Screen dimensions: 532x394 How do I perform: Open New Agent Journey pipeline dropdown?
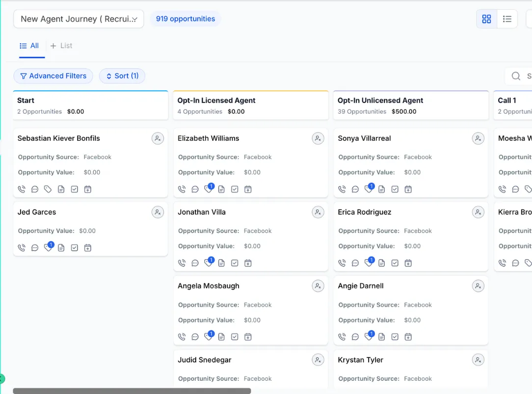pyautogui.click(x=79, y=19)
